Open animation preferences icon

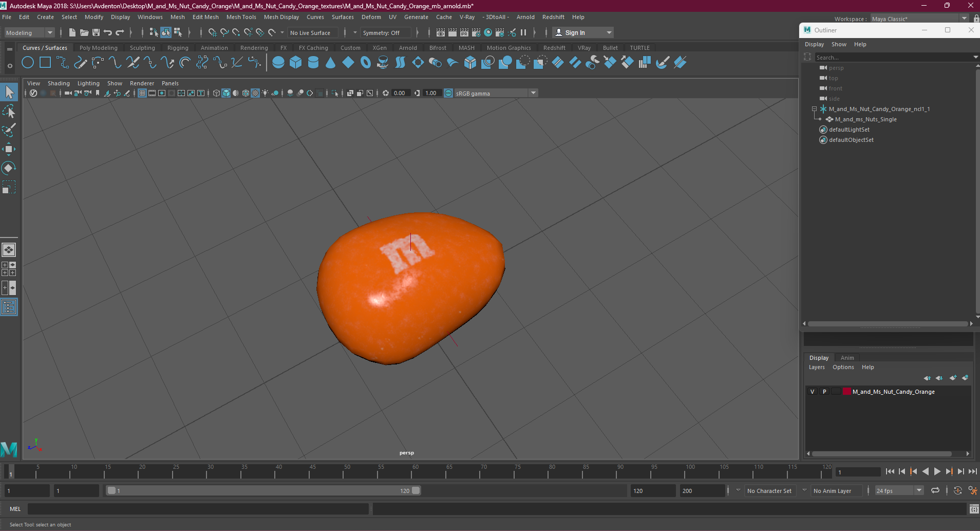pos(972,491)
